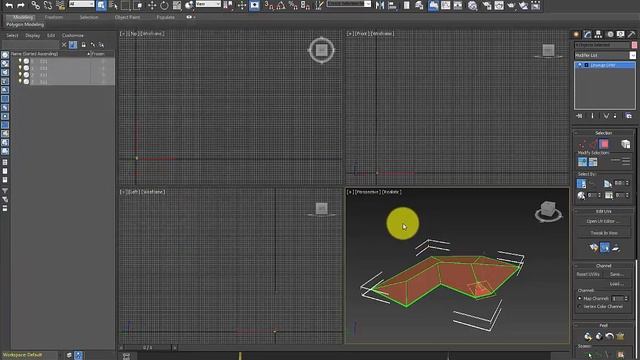Open the Hierarchy command panel tab
The image size is (640, 360).
pyautogui.click(x=598, y=34)
